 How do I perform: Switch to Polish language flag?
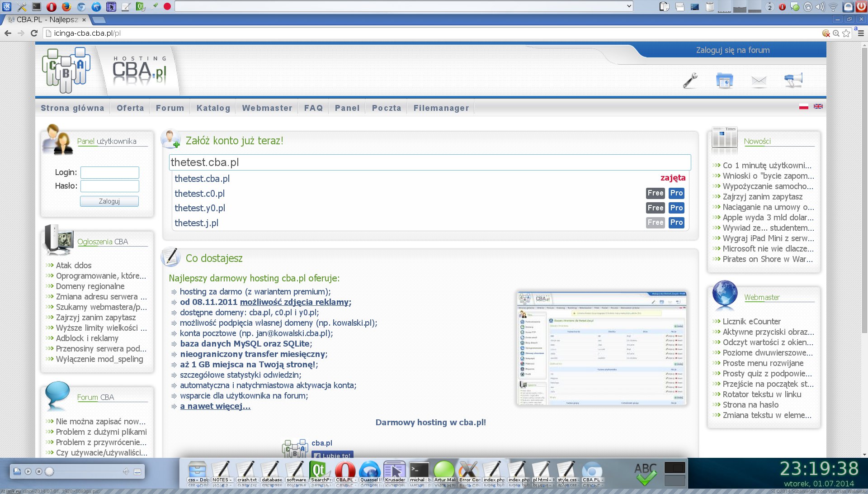pyautogui.click(x=803, y=106)
